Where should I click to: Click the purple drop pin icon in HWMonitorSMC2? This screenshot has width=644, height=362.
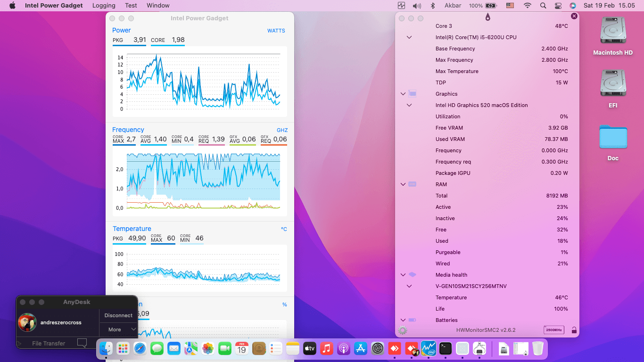coord(487,17)
